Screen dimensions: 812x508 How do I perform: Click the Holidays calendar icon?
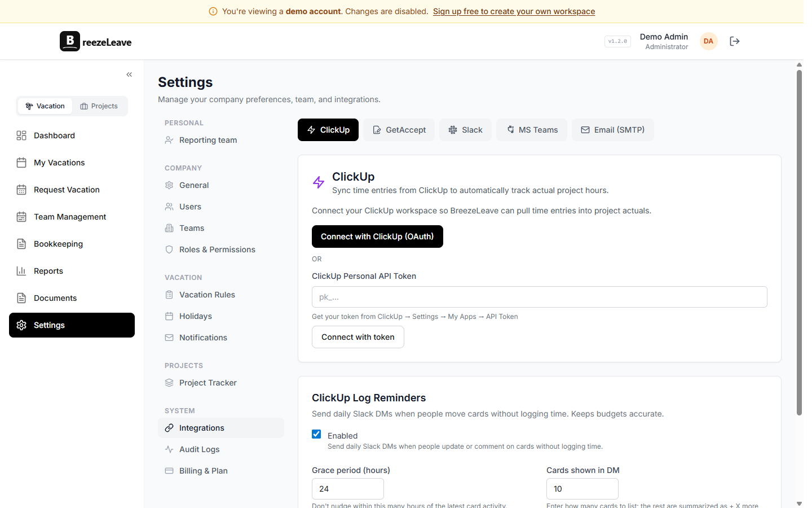click(169, 316)
